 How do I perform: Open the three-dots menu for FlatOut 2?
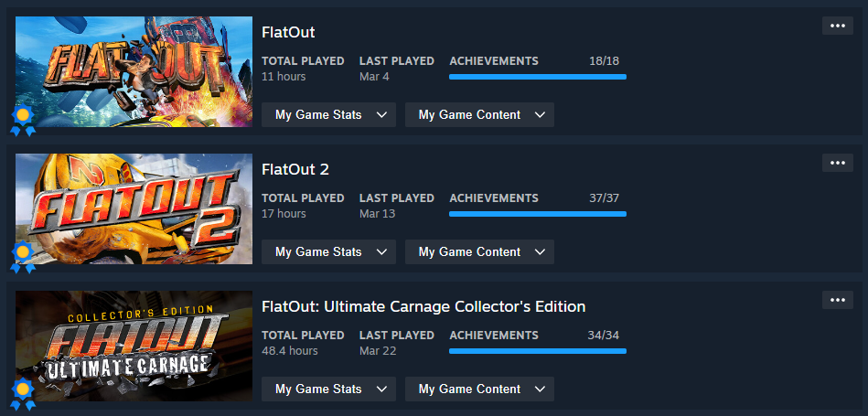click(837, 163)
